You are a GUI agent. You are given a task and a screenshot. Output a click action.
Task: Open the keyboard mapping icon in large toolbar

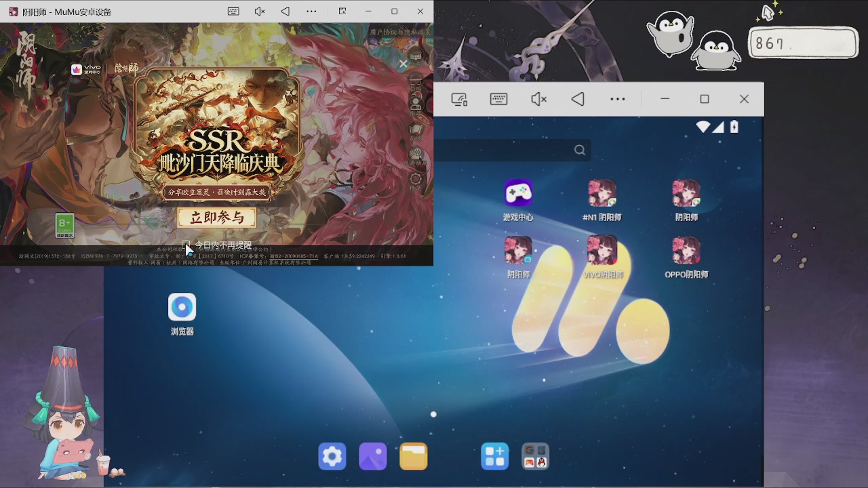pyautogui.click(x=498, y=100)
